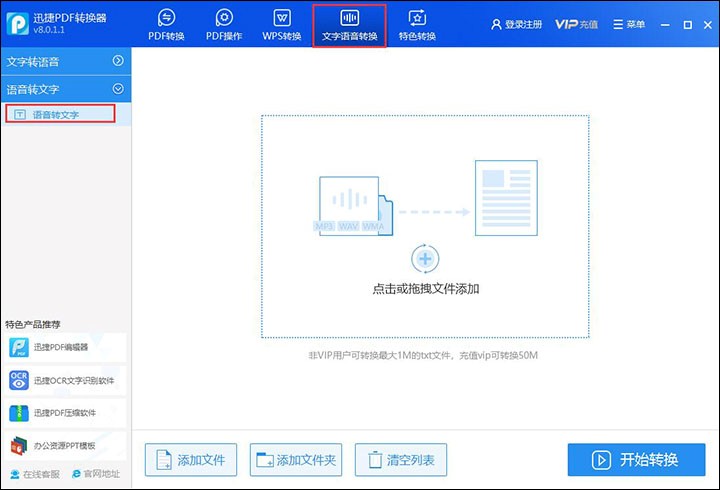Maximize the converter window
The height and width of the screenshot is (490, 720).
pyautogui.click(x=687, y=25)
